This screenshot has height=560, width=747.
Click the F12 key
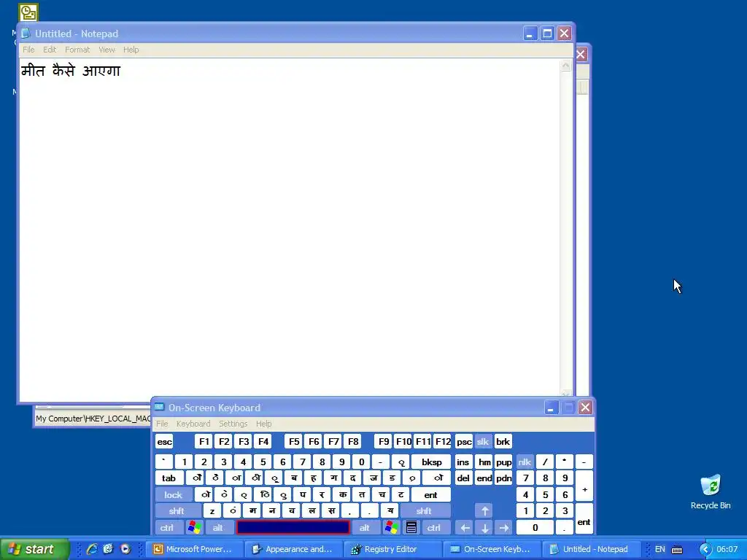tap(443, 441)
